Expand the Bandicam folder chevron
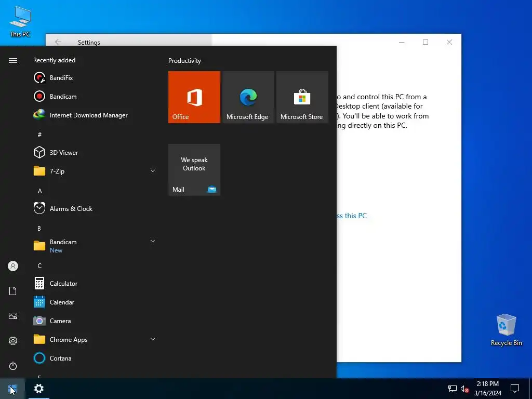This screenshot has height=399, width=532. point(153,241)
